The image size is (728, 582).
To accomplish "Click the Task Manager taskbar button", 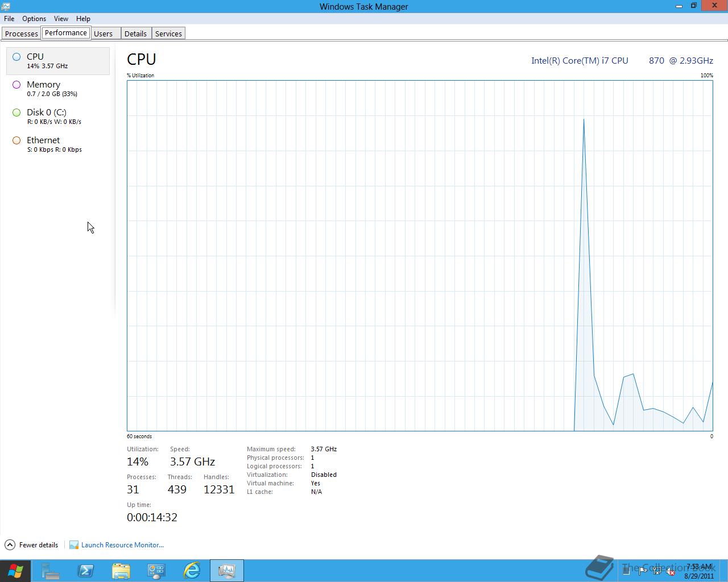I will pyautogui.click(x=227, y=571).
